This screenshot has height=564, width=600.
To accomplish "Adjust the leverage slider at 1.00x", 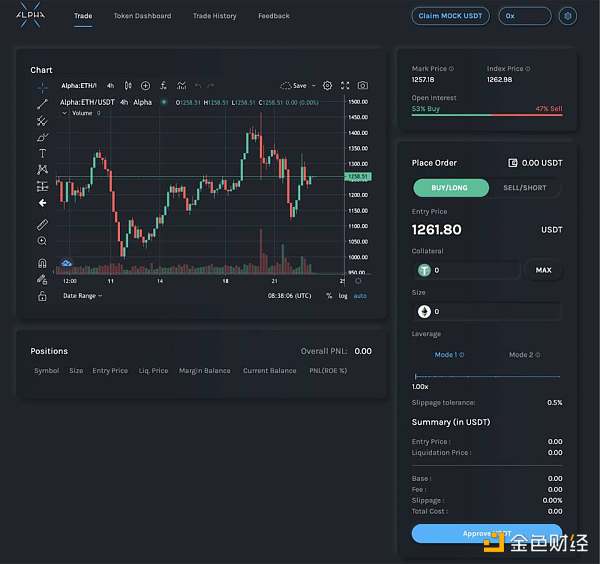I will [x=416, y=377].
